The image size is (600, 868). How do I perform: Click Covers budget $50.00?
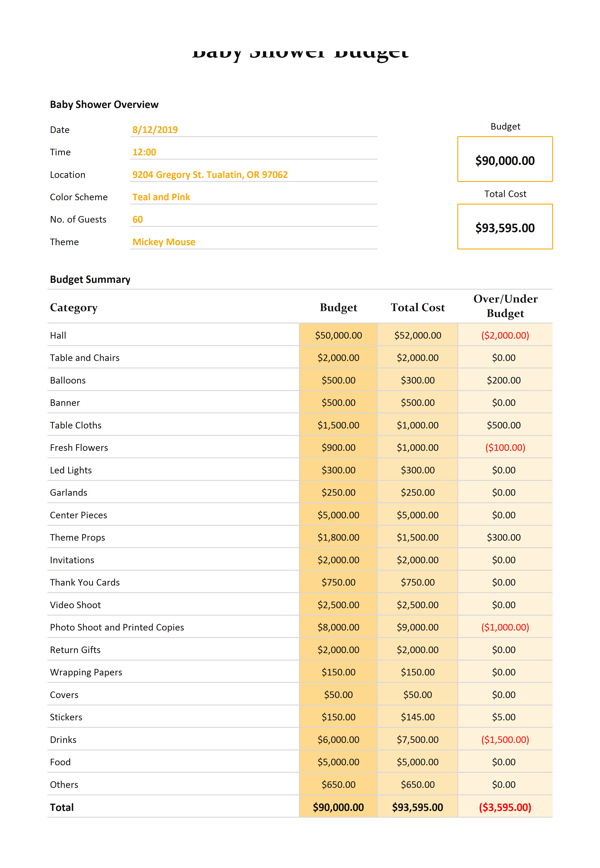coord(338,695)
